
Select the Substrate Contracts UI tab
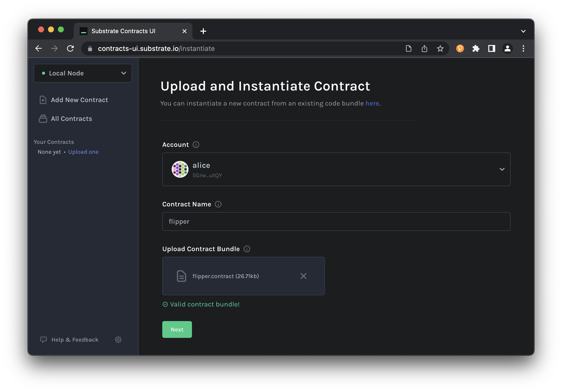pyautogui.click(x=123, y=31)
